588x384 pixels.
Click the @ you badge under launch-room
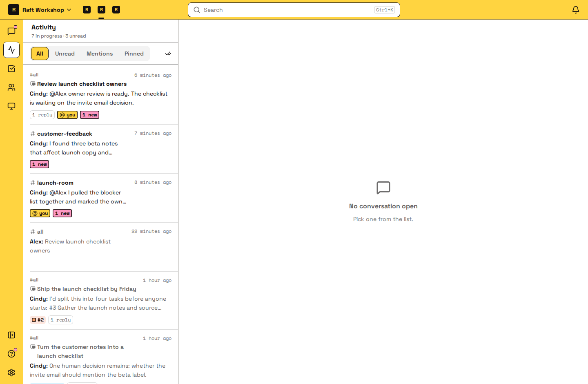[x=40, y=213]
